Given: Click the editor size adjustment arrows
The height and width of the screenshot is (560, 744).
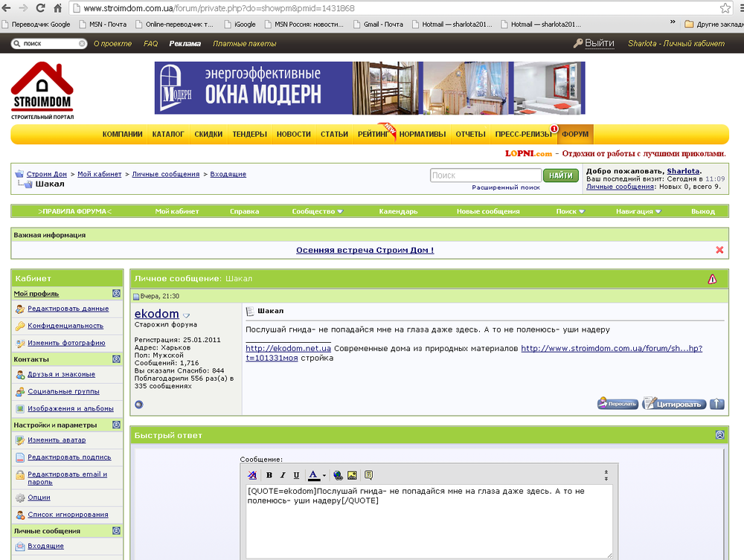Looking at the screenshot, I should pos(606,476).
